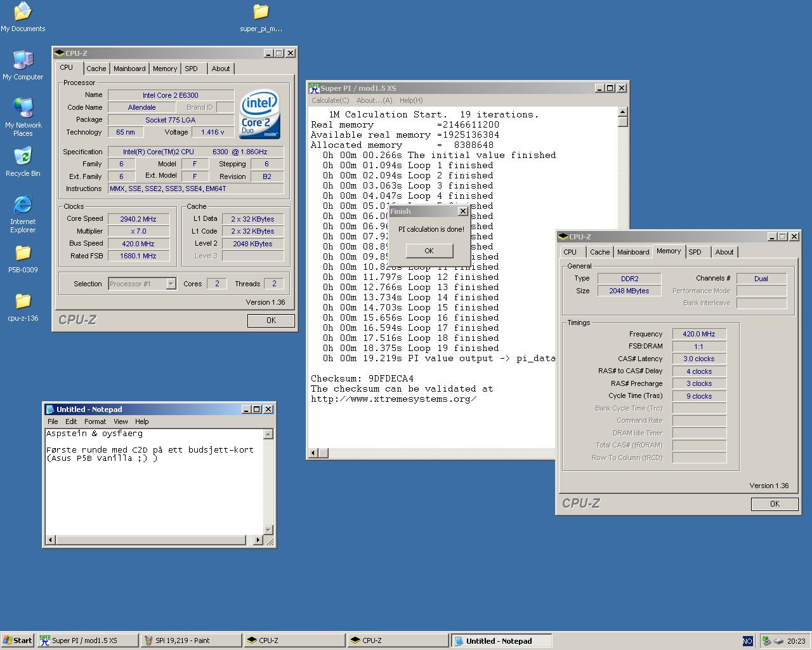Click the CPU-Z CPU window title icon
This screenshot has width=812, height=650.
click(60, 53)
